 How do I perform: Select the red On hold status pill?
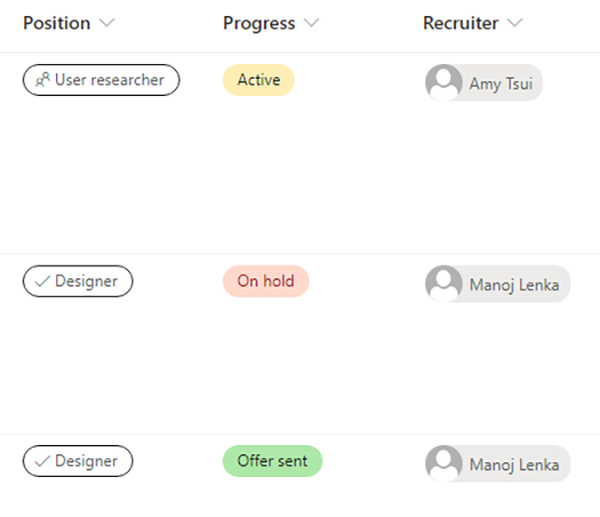[266, 281]
